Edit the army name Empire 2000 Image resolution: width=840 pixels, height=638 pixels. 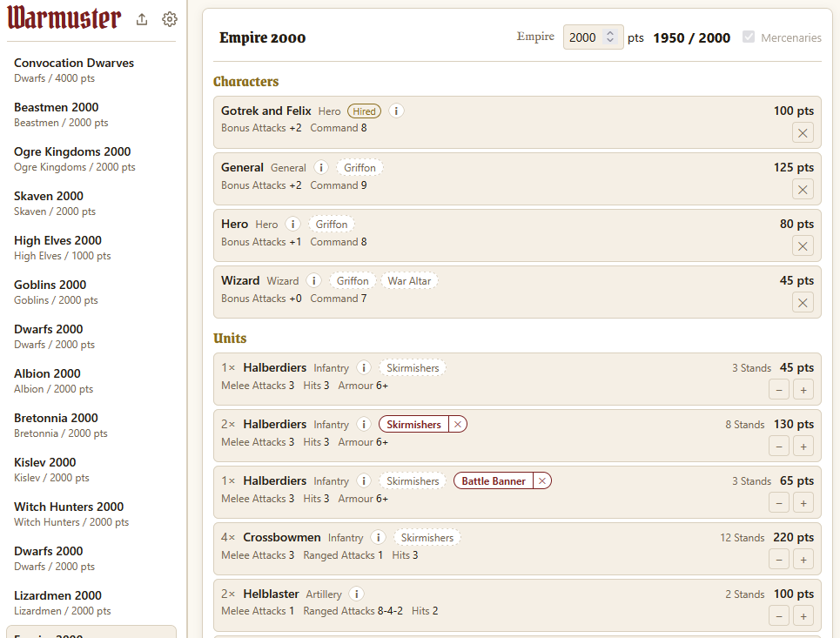[263, 37]
